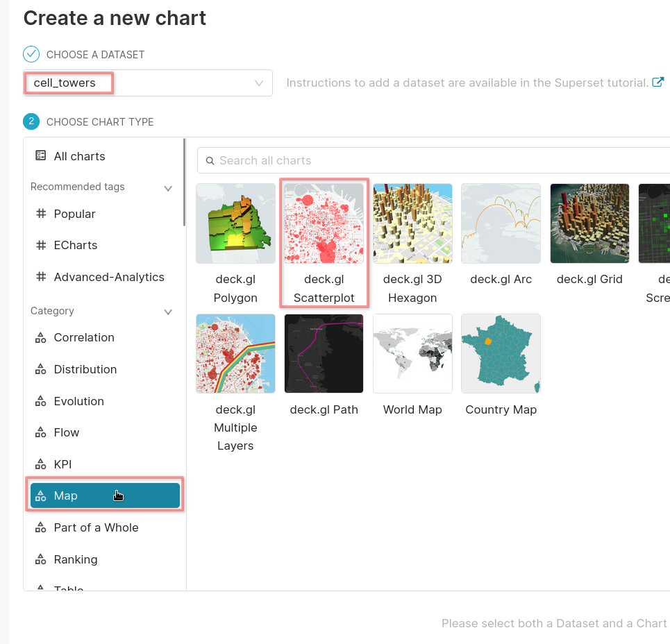Select the deck.gl Scatterplot chart icon
This screenshot has height=644, width=670.
(x=324, y=223)
